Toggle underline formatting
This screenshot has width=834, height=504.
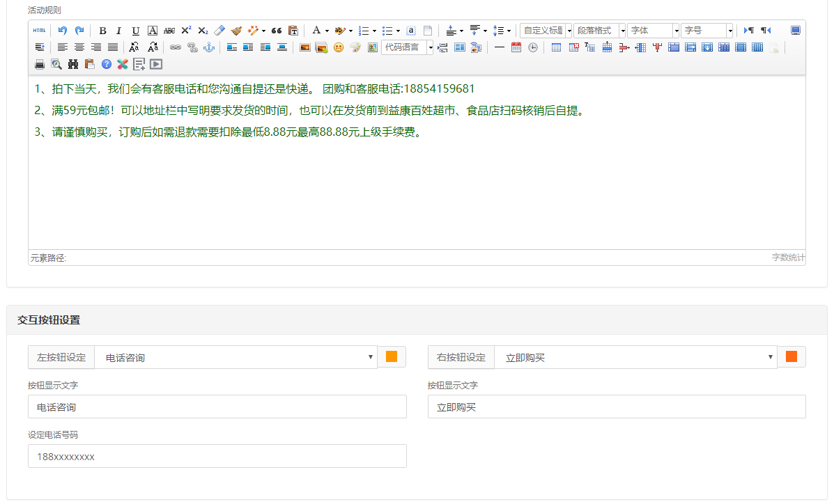(x=135, y=31)
